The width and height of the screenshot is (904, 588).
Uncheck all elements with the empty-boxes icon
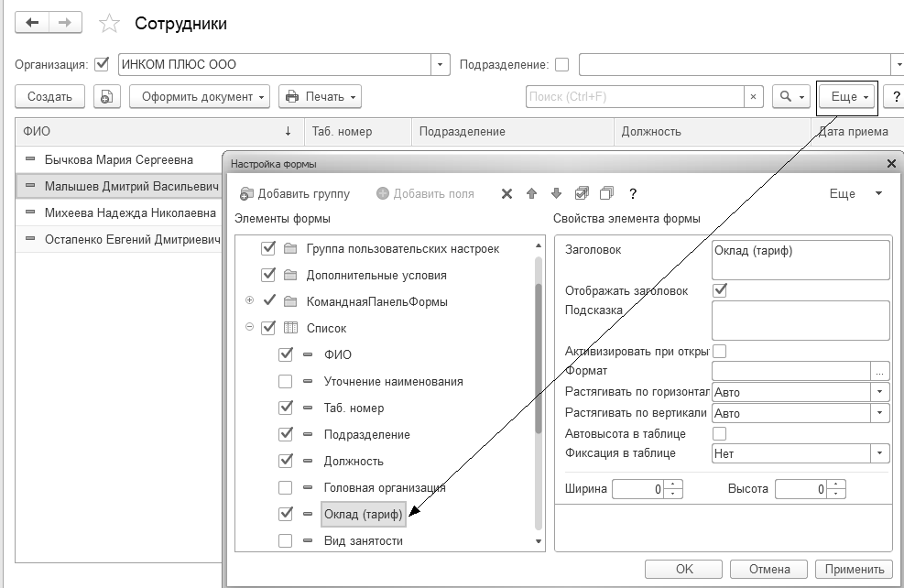coord(606,193)
